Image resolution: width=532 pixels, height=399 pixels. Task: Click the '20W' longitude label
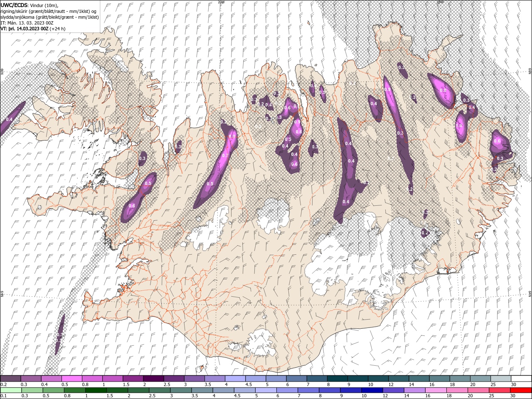point(221,2)
